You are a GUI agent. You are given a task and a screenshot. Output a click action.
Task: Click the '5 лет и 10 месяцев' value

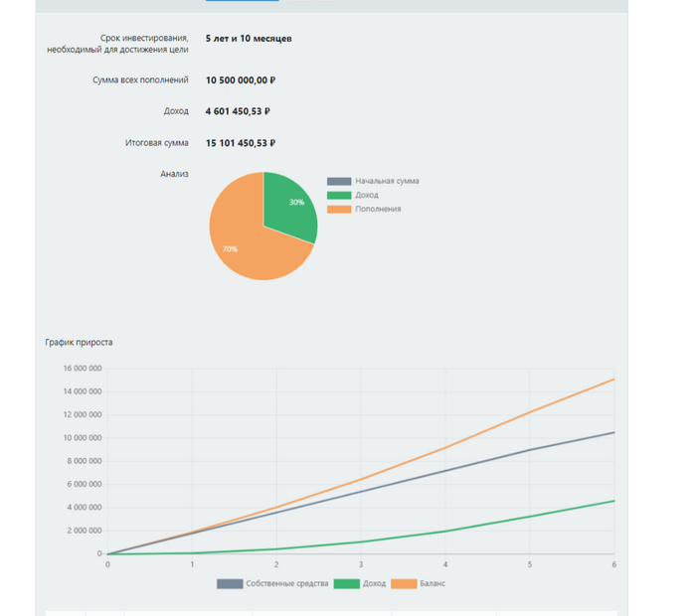click(x=249, y=39)
